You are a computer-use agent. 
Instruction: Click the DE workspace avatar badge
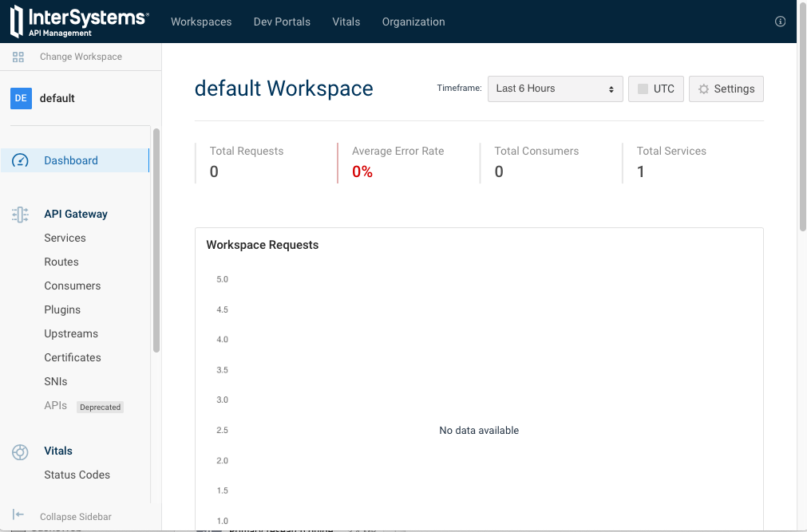[20, 97]
